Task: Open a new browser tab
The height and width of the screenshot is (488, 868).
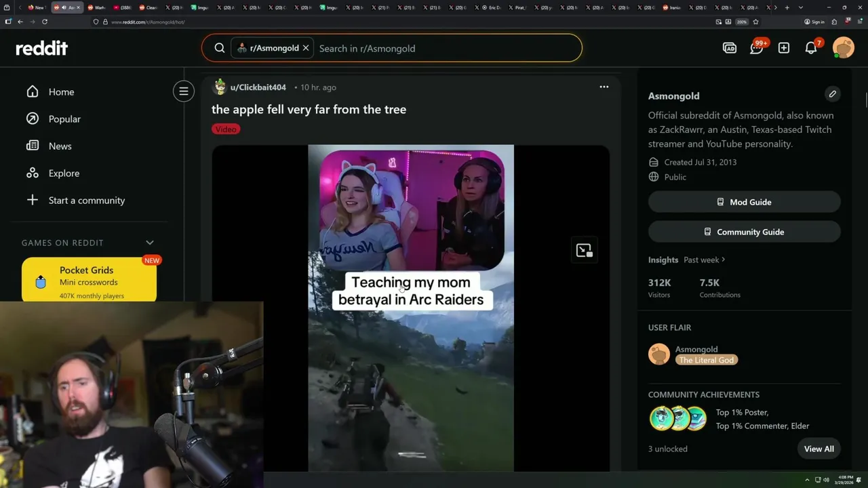Action: (787, 7)
